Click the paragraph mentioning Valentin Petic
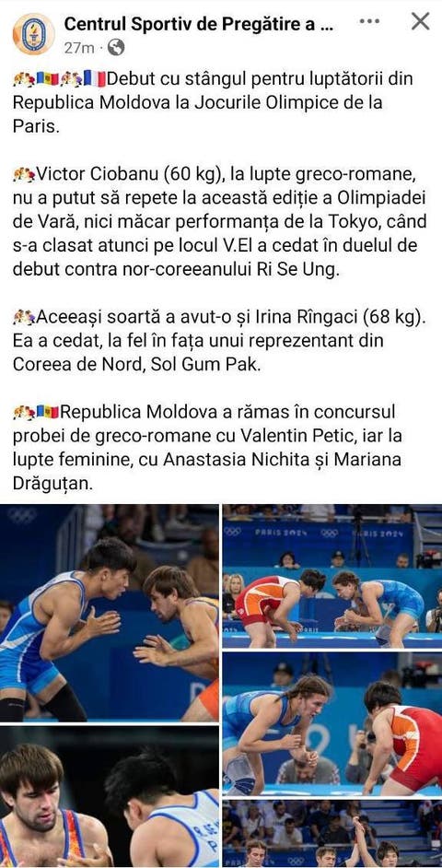Viewport: 442px width, 868px height. point(215,448)
